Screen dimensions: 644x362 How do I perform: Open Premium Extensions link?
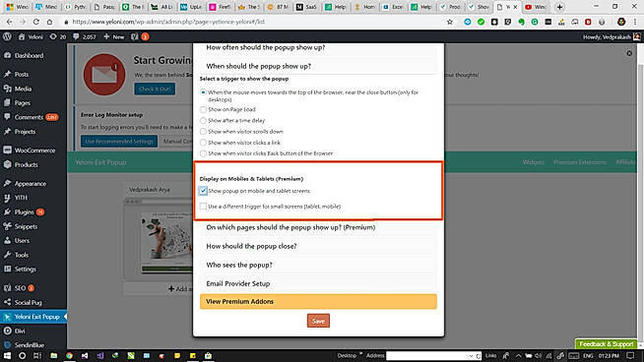coord(580,162)
